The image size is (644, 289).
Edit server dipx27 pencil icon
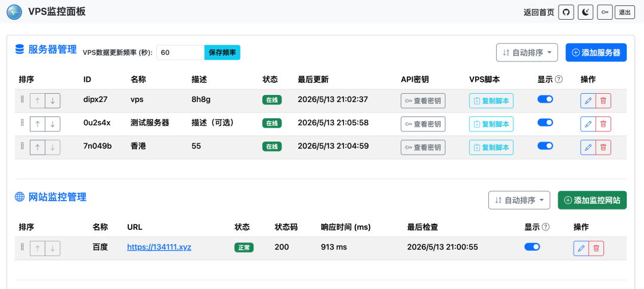[x=588, y=101]
